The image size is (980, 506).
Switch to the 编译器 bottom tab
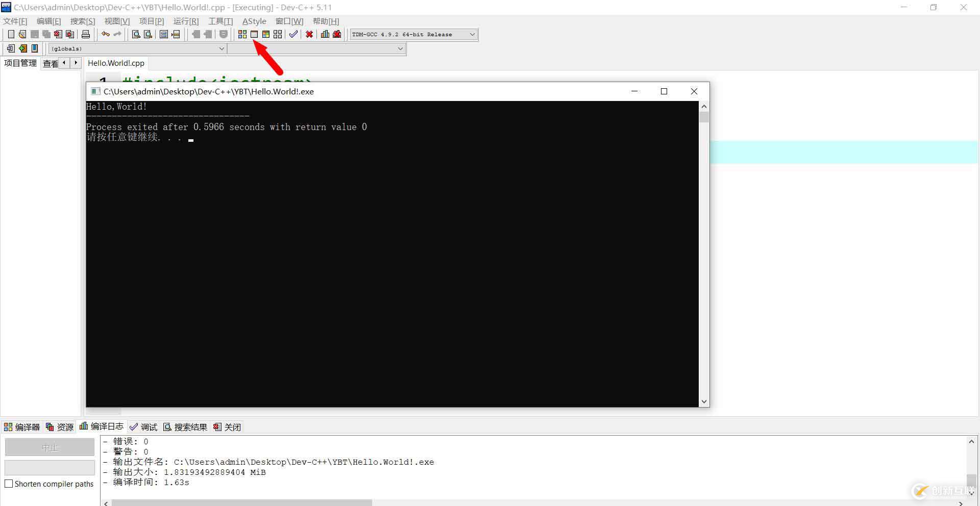(x=22, y=427)
